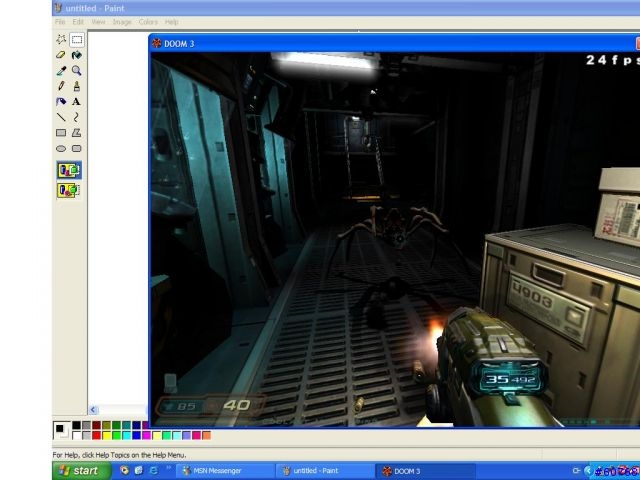Click the middle Quick Launch icon

[139, 471]
